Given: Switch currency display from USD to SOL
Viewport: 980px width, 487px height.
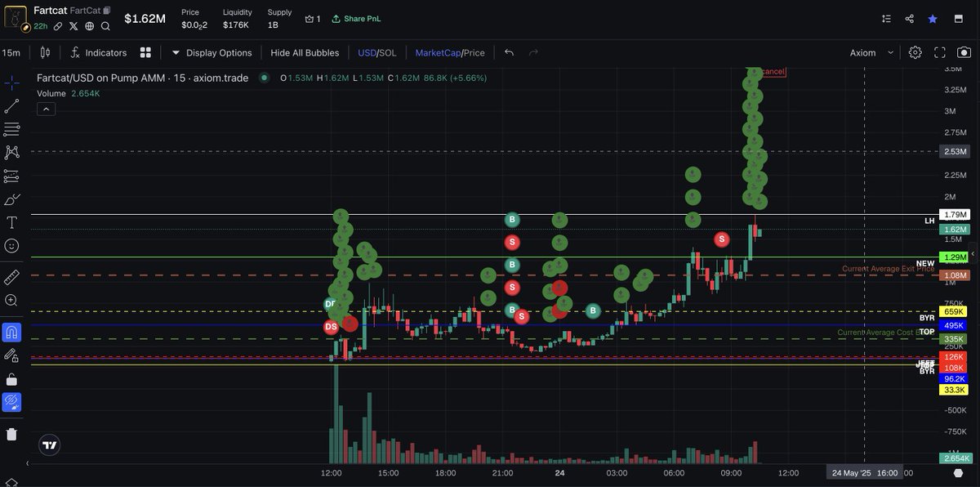Looking at the screenshot, I should pos(387,51).
